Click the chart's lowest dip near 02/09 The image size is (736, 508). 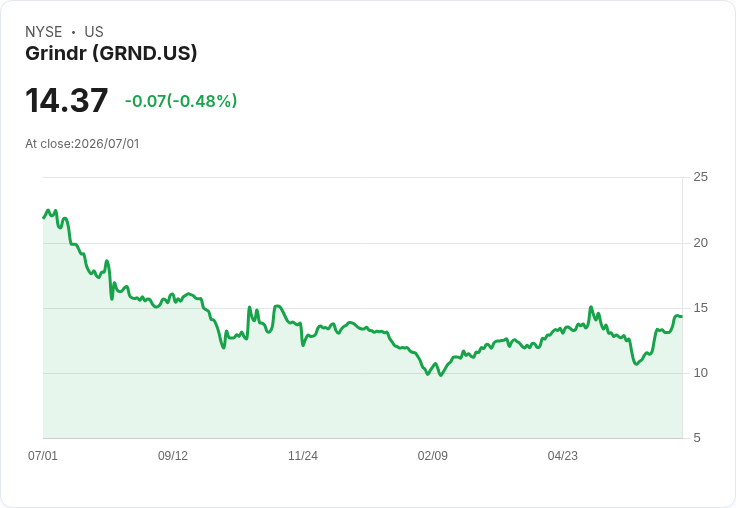click(x=440, y=375)
